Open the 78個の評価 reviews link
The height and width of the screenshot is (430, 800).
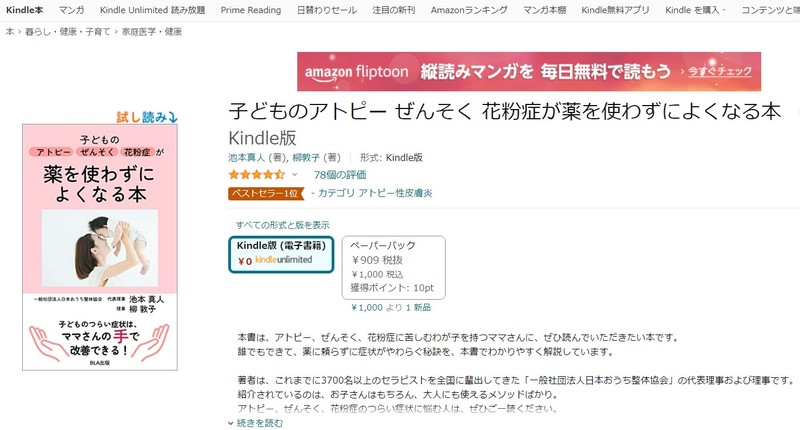340,174
